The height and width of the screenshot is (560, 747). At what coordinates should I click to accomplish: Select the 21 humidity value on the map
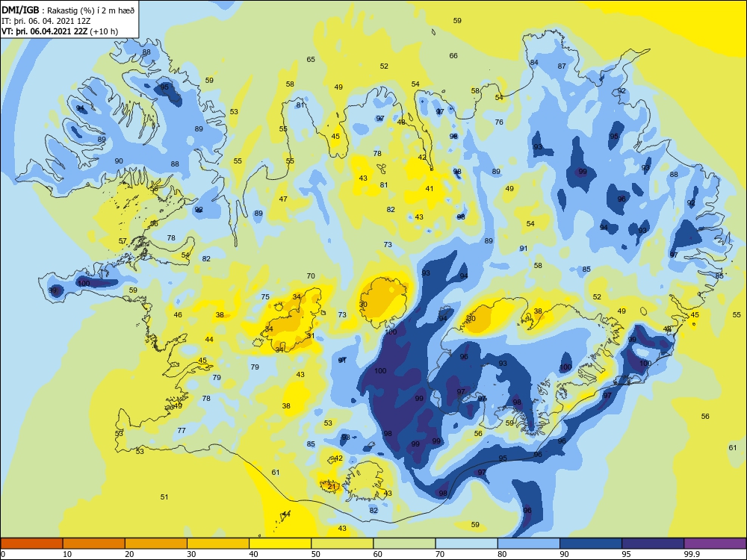tap(332, 486)
